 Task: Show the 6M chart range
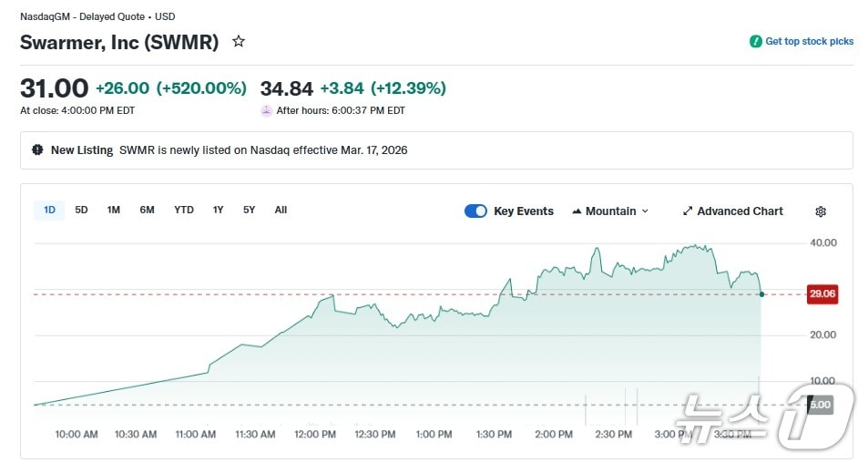point(147,211)
